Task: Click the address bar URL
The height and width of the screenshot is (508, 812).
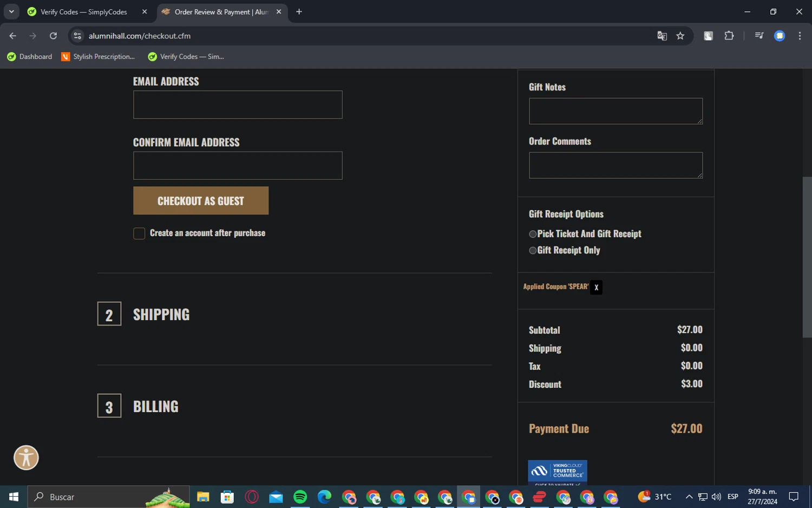Action: tap(140, 36)
